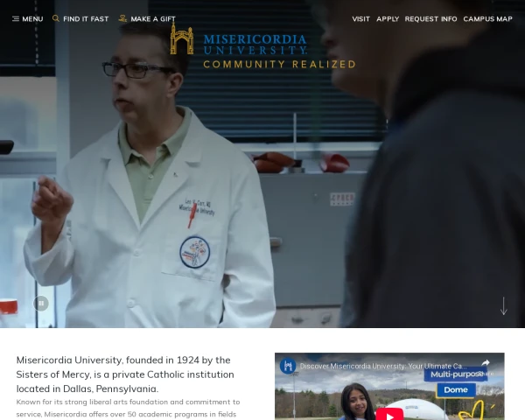
Task: Open the APPLY link
Action: tap(388, 19)
